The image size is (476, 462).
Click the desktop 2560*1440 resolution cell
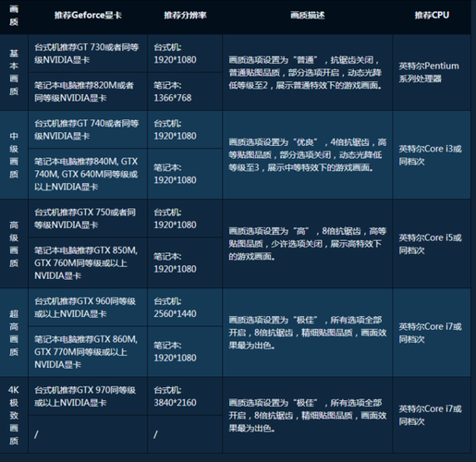coord(185,308)
